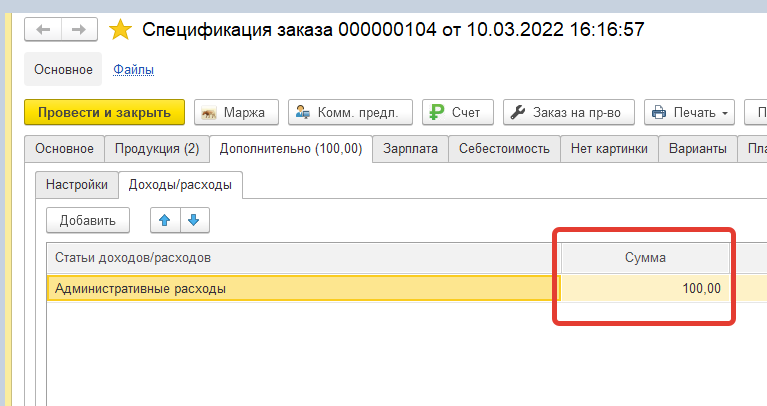The image size is (767, 406).
Task: Click the Сумма column header
Action: (x=645, y=258)
